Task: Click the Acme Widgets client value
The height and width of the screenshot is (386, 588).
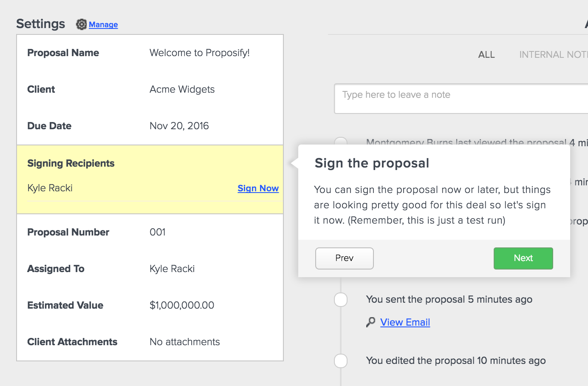Action: coord(182,89)
